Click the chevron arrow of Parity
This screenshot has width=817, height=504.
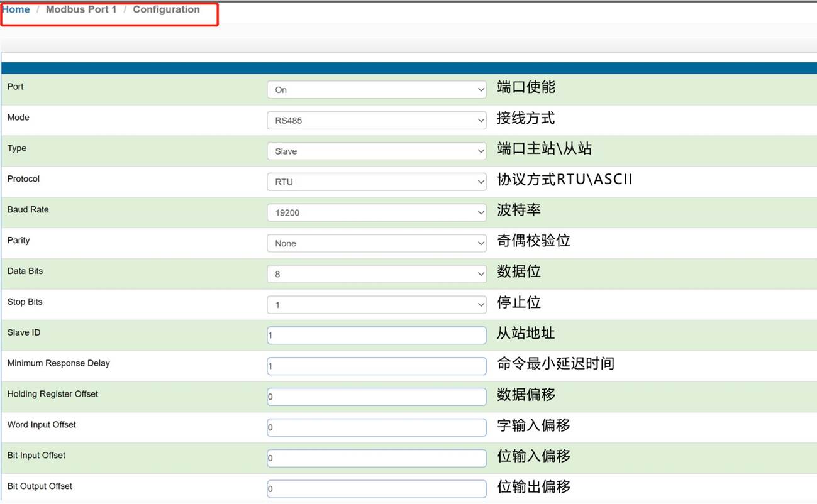[x=481, y=243]
